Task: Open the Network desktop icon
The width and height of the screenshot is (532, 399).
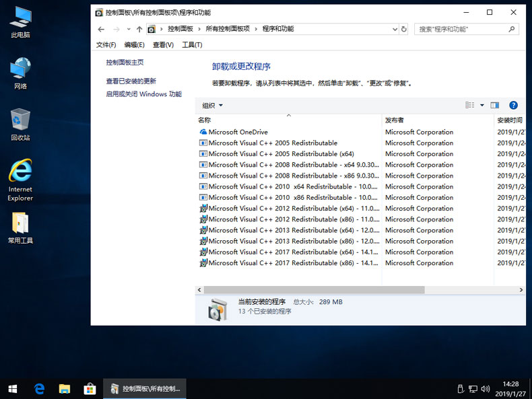Action: pyautogui.click(x=20, y=73)
